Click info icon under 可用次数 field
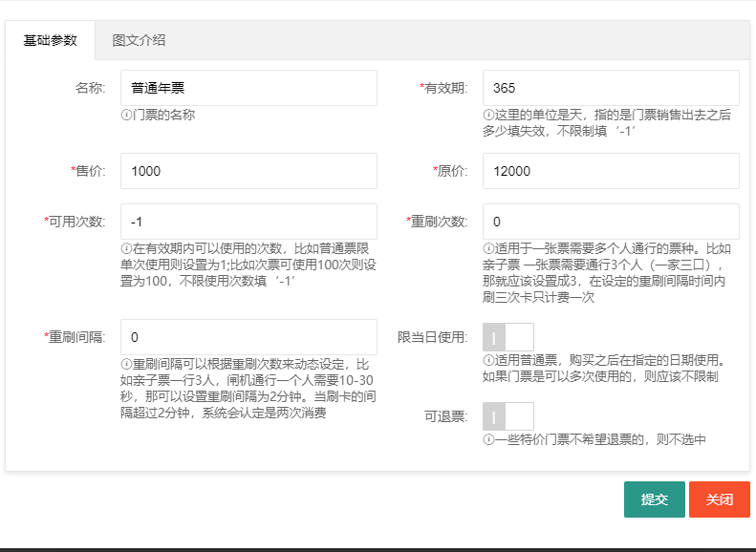This screenshot has height=552, width=756. [126, 248]
